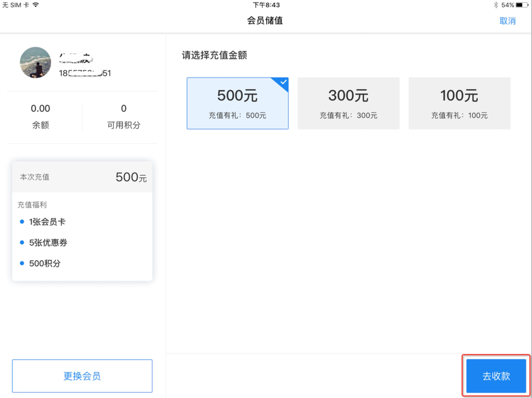Tap the 500积分 benefit item

(x=45, y=263)
